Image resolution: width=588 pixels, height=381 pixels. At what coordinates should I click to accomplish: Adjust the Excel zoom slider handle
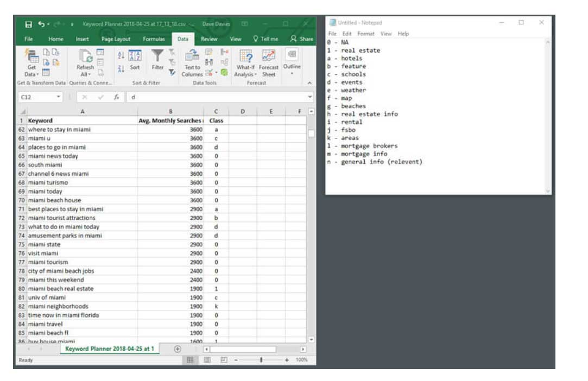[x=261, y=360]
